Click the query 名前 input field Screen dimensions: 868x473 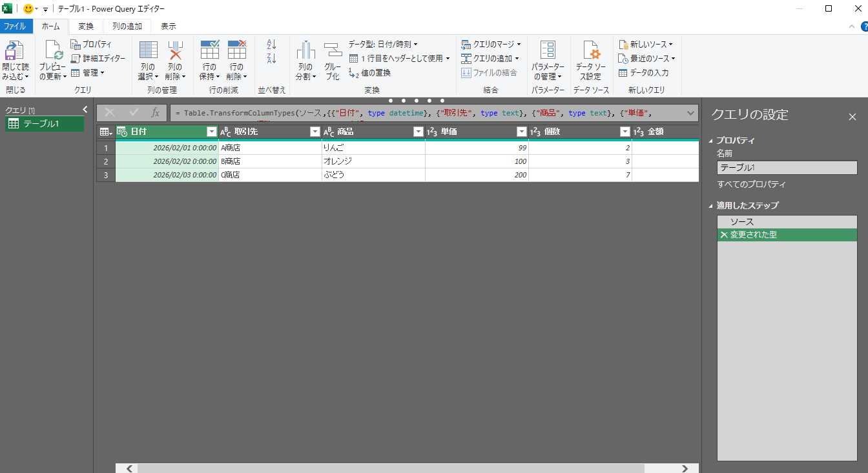click(787, 168)
